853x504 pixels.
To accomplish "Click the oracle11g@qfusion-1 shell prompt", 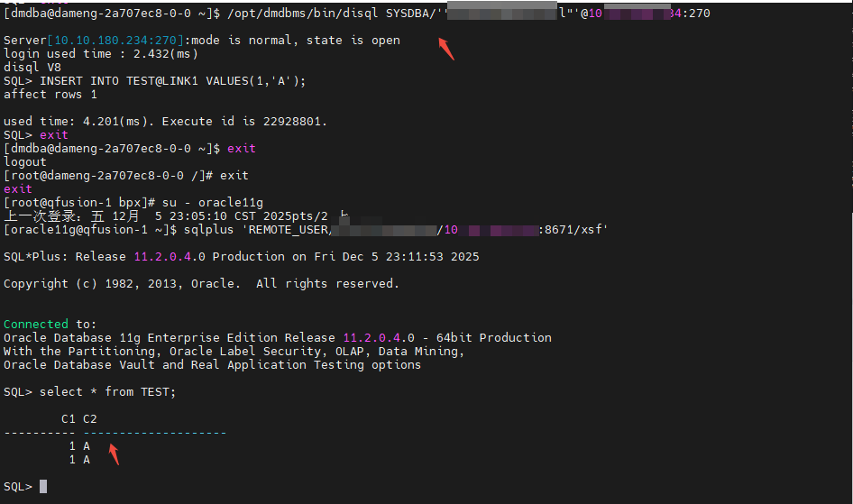I will pyautogui.click(x=90, y=230).
